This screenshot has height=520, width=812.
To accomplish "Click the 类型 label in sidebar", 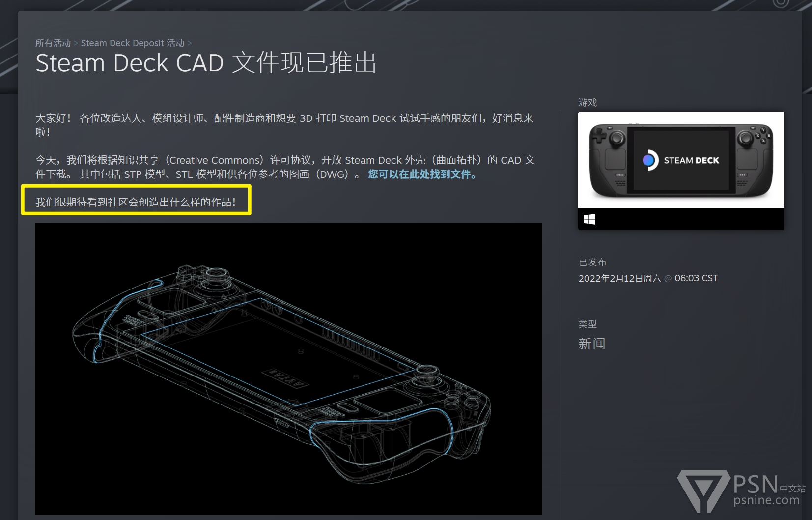I will [588, 324].
